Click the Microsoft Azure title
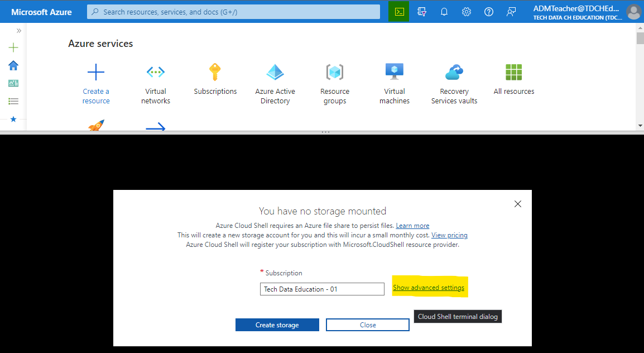This screenshot has width=644, height=353. point(41,12)
